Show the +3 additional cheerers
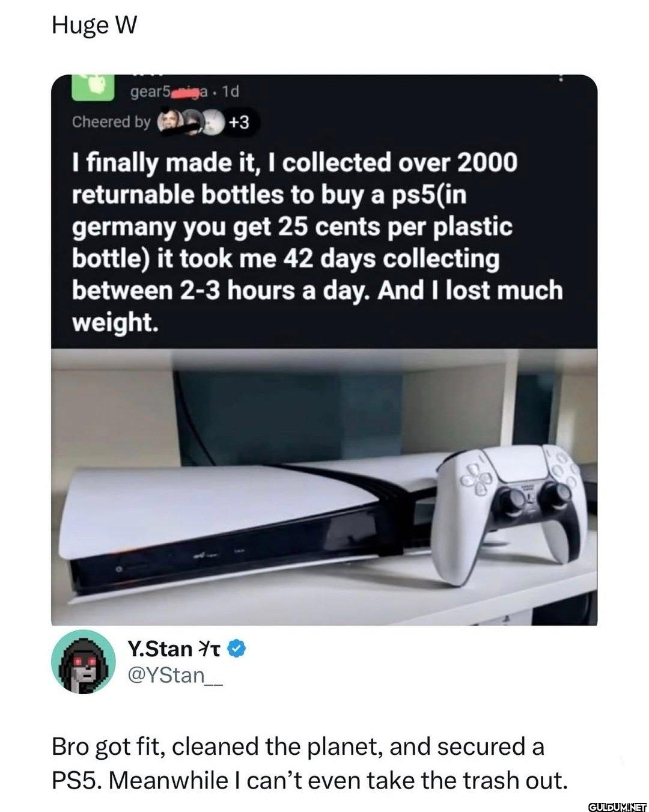This screenshot has width=649, height=812. click(239, 123)
